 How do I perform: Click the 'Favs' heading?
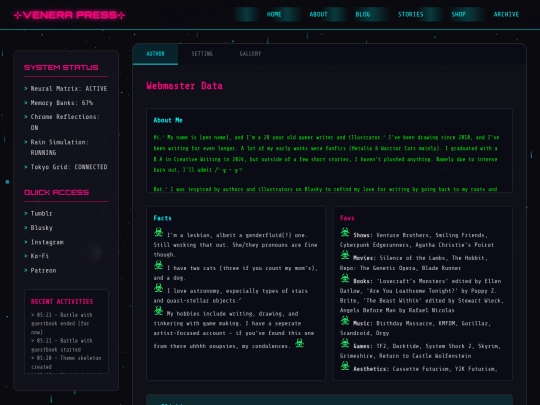tap(347, 218)
